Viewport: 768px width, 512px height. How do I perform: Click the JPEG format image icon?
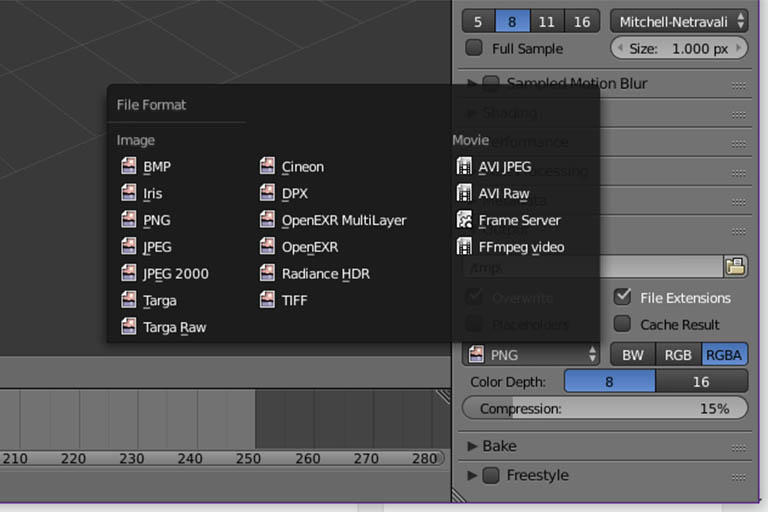[129, 246]
